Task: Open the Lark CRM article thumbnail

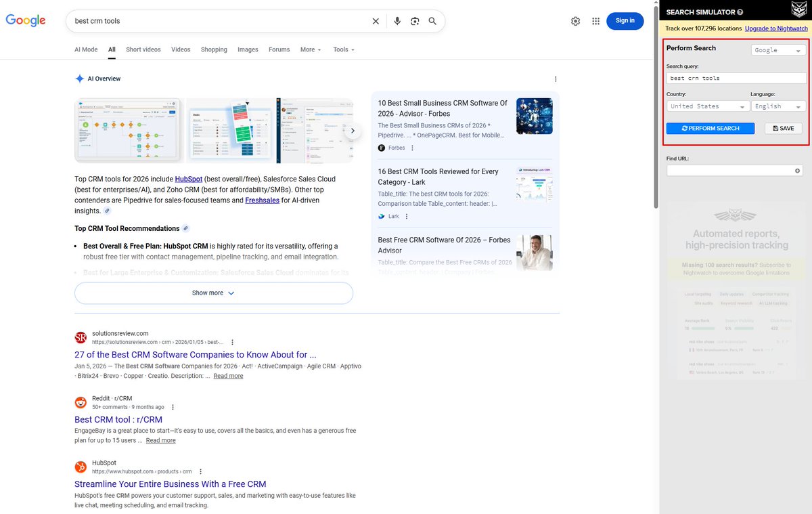Action: (x=535, y=184)
